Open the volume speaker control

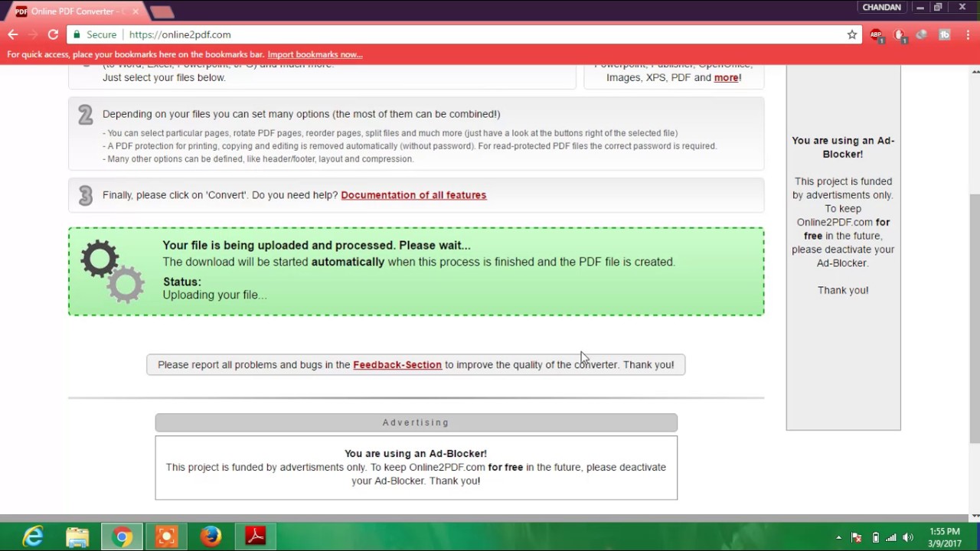click(x=908, y=537)
